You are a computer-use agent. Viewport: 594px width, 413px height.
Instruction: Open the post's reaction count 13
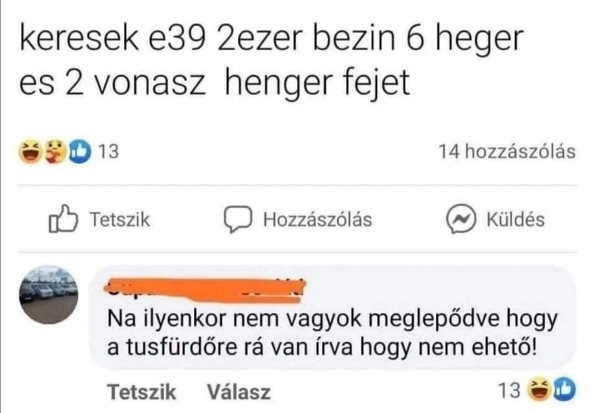tap(108, 152)
